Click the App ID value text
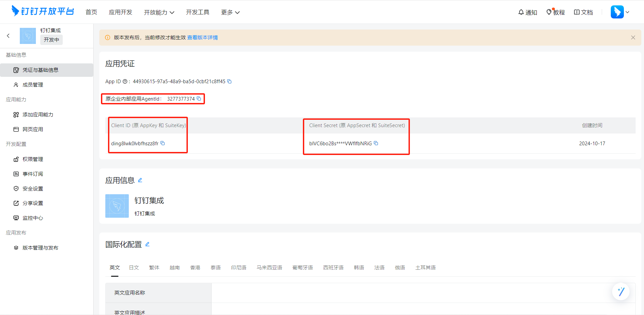644x315 pixels. [179, 82]
